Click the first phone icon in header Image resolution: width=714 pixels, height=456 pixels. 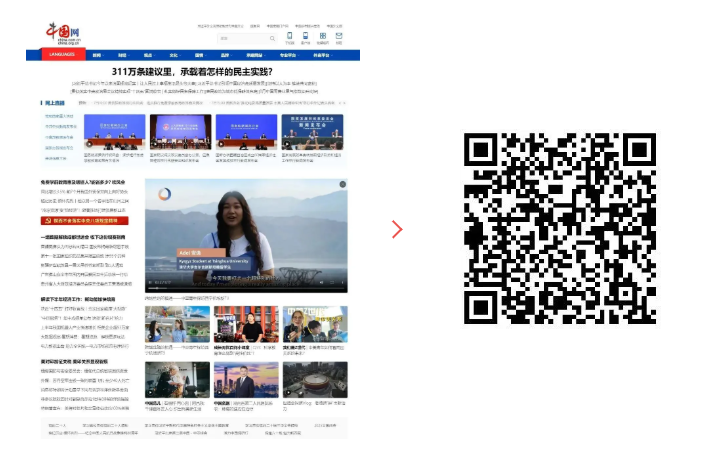(x=290, y=36)
